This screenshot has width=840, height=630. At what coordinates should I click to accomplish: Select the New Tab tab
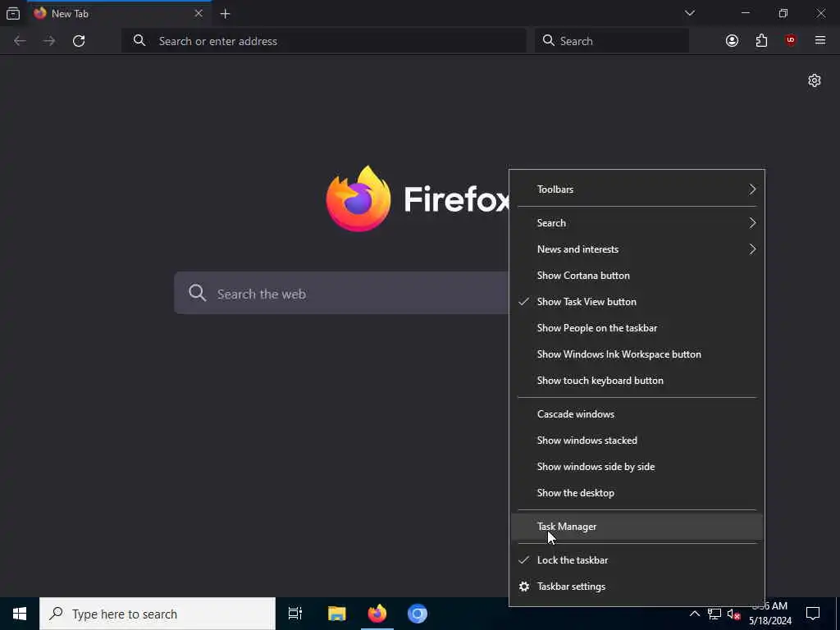pyautogui.click(x=118, y=13)
